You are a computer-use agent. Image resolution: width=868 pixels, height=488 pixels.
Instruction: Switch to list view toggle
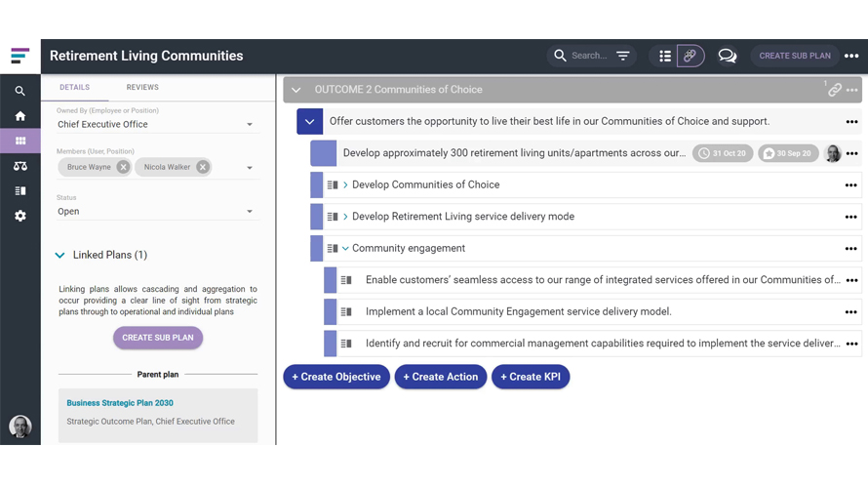[x=665, y=56]
